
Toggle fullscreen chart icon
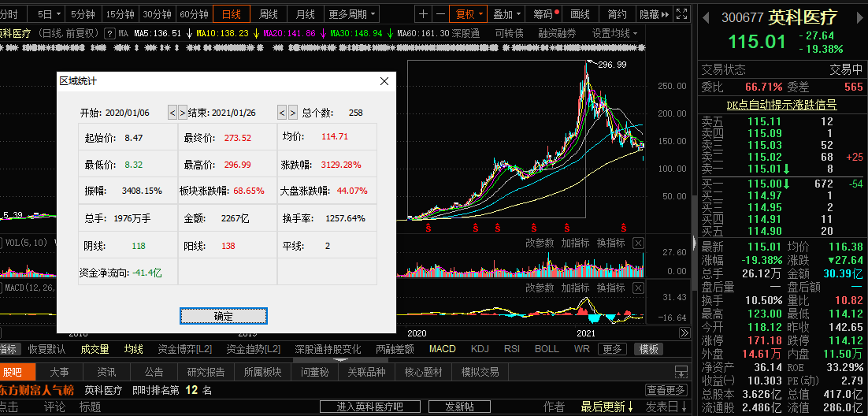click(683, 14)
